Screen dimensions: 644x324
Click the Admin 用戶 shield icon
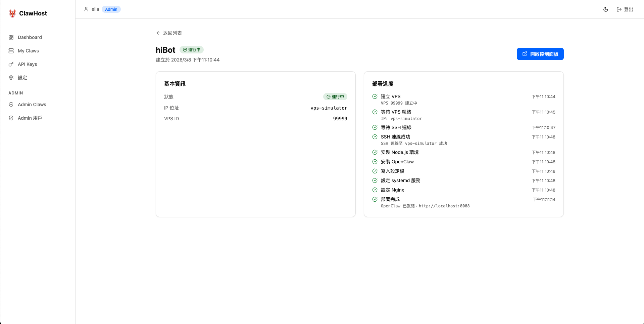(11, 118)
